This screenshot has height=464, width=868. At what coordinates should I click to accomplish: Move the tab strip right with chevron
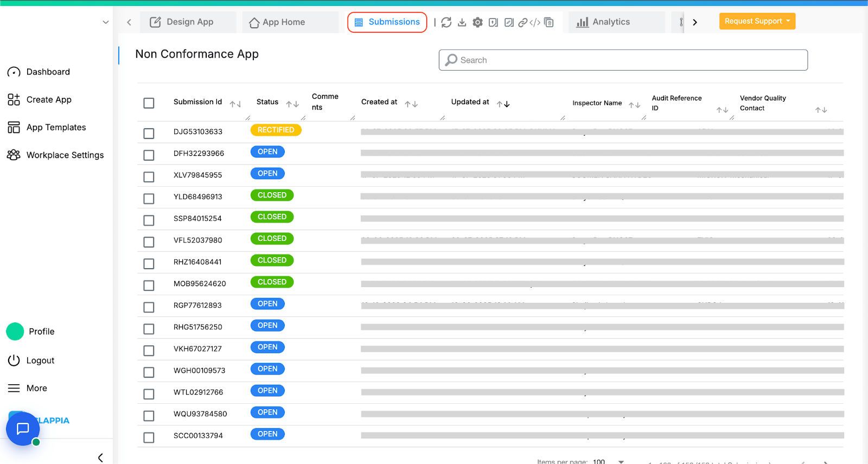[x=695, y=22]
